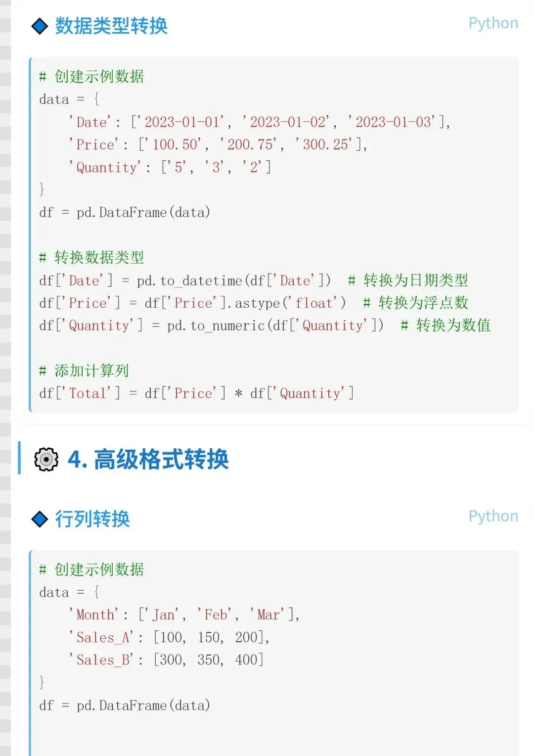534x756 pixels.
Task: Click the 'Sales_A' values line
Action: tap(169, 637)
